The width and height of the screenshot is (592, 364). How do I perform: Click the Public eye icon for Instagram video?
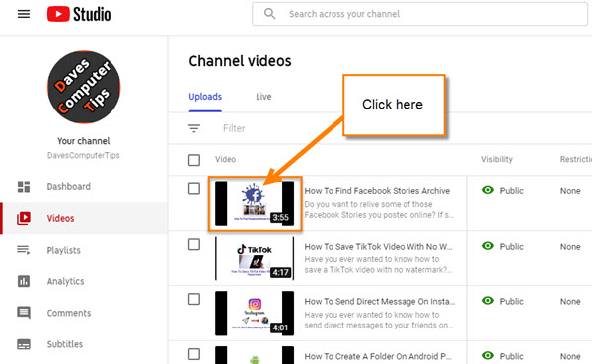pos(488,301)
